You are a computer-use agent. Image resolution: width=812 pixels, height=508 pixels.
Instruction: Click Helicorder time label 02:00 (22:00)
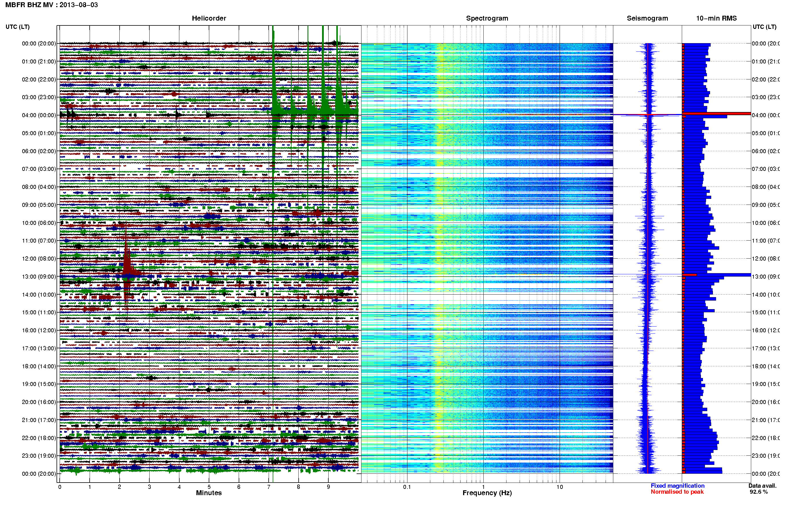[39, 79]
